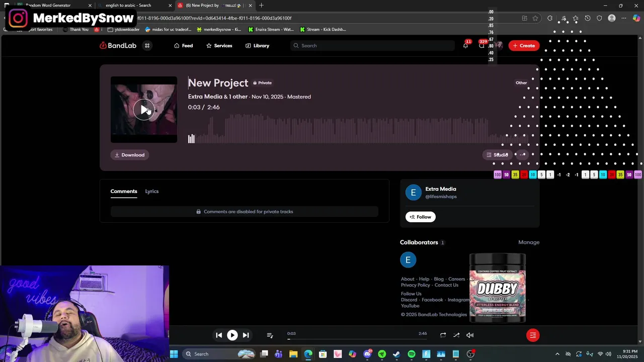This screenshot has width=644, height=362.
Task: Open the browser profile avatar
Action: [x=612, y=18]
